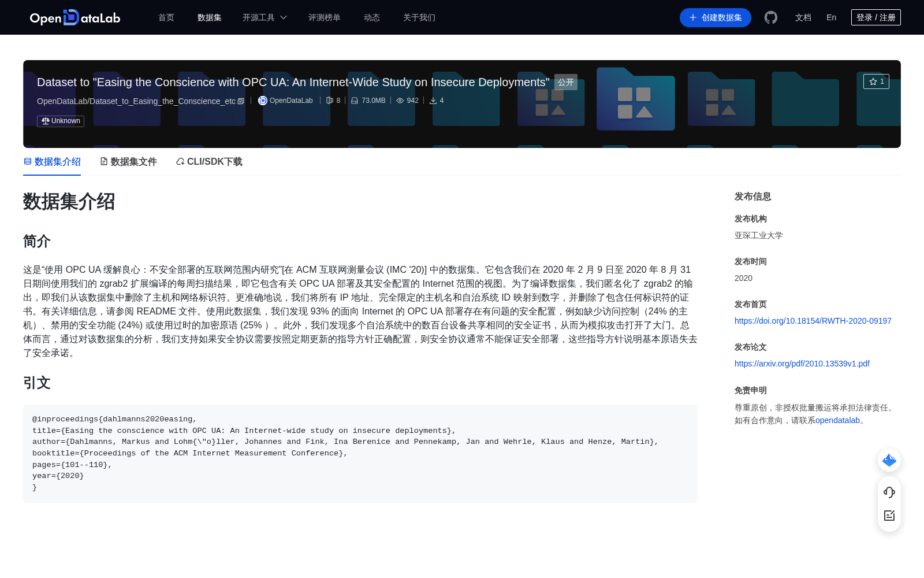Image resolution: width=924 pixels, height=578 pixels.
Task: Click the views eye icon showing 942
Action: [400, 101]
